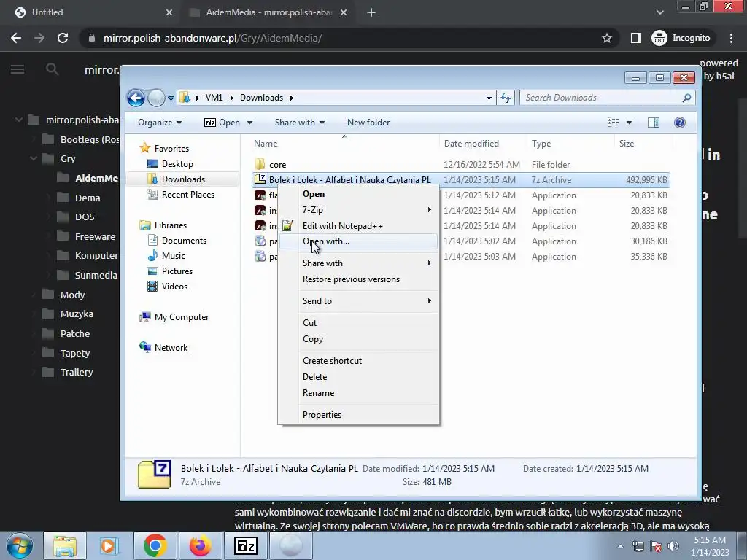The width and height of the screenshot is (747, 560).
Task: Open the recent pages arrow in Explorer
Action: coord(171,98)
